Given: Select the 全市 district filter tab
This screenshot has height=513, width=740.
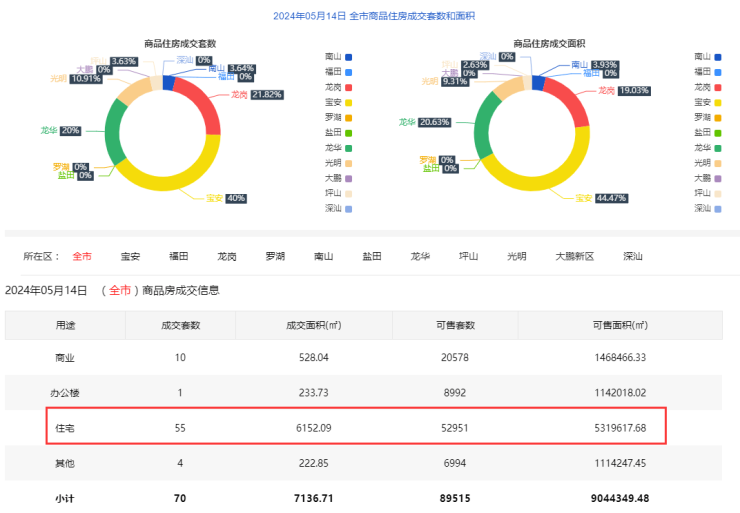Looking at the screenshot, I should click(82, 256).
